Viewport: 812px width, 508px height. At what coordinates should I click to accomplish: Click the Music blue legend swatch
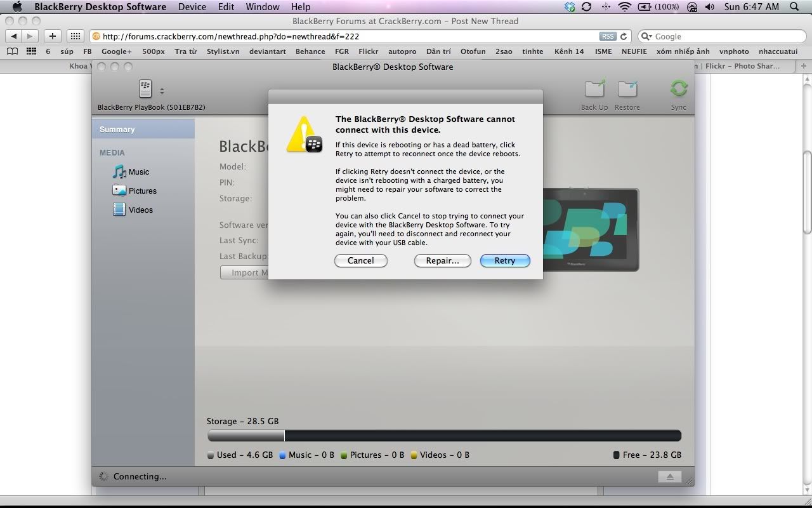(282, 455)
